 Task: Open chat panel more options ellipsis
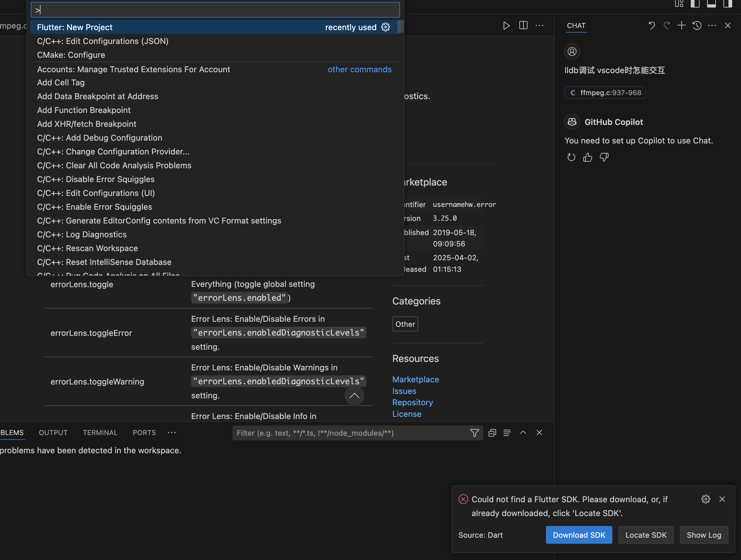(712, 25)
